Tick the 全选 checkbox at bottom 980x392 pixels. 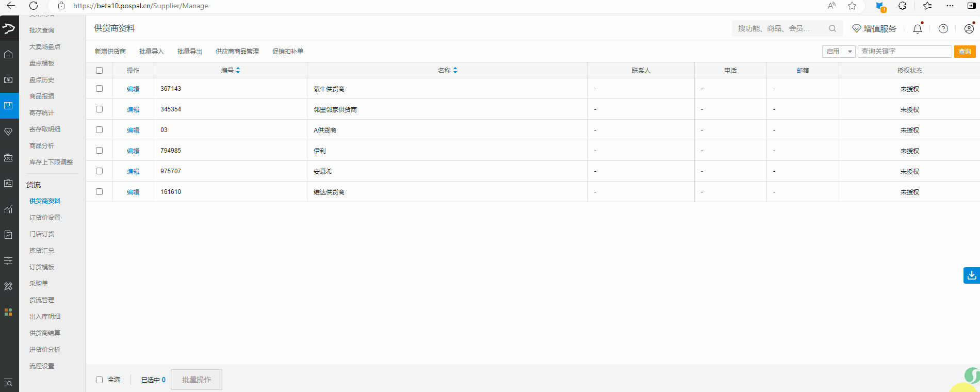[x=99, y=380]
